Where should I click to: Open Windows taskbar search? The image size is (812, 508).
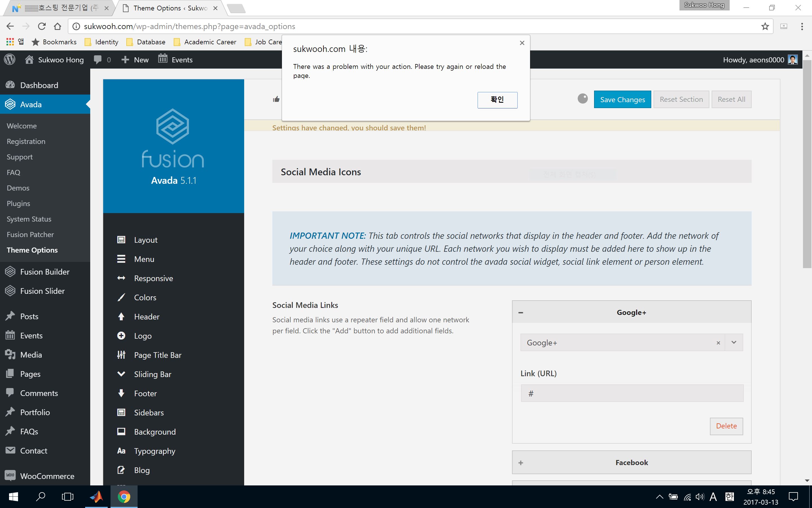[41, 497]
